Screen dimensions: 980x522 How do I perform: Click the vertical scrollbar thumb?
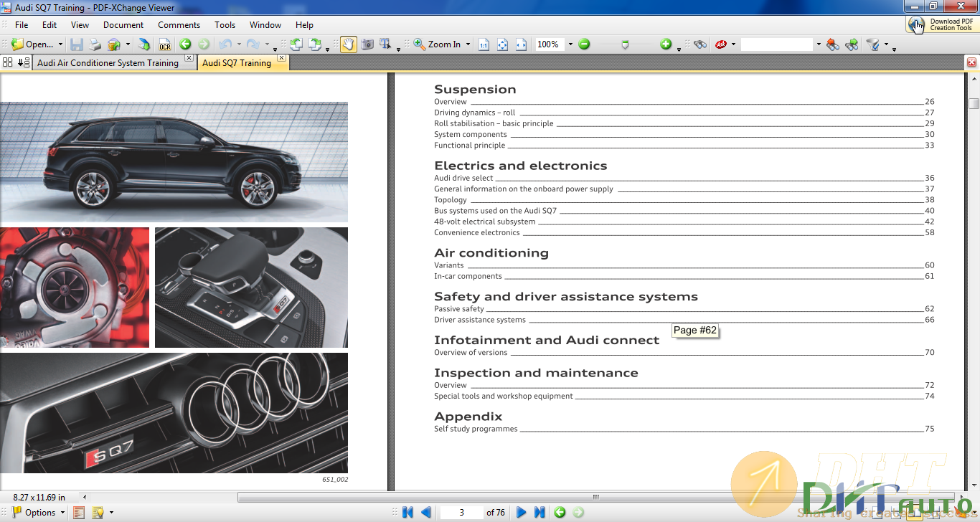(974, 103)
